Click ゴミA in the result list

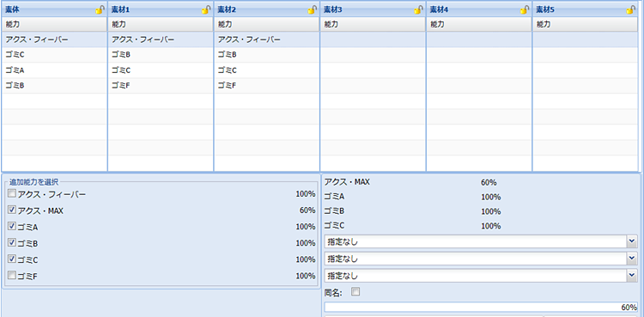(x=334, y=197)
